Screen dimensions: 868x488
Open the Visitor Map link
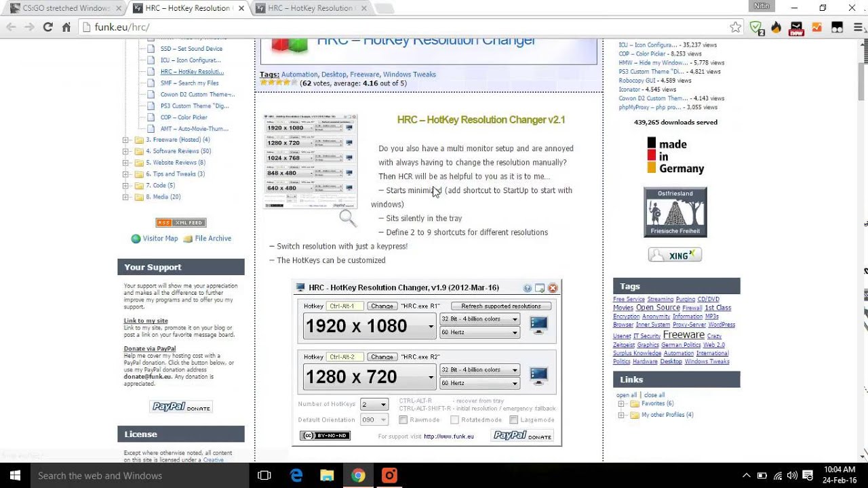(159, 239)
